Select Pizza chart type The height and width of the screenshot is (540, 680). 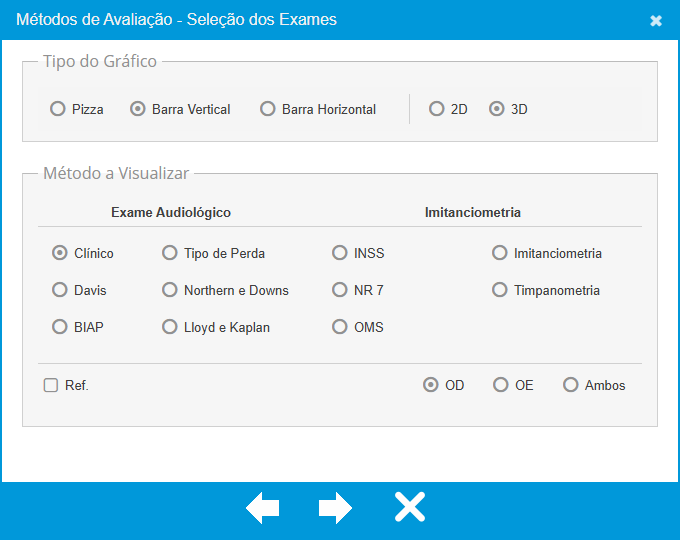pos(58,109)
